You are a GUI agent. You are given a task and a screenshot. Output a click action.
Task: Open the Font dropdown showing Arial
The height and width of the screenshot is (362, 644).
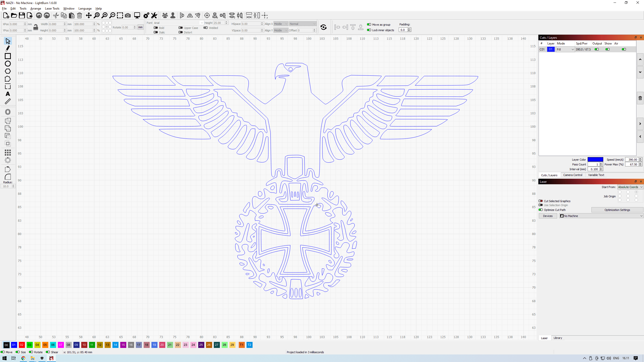click(x=178, y=23)
